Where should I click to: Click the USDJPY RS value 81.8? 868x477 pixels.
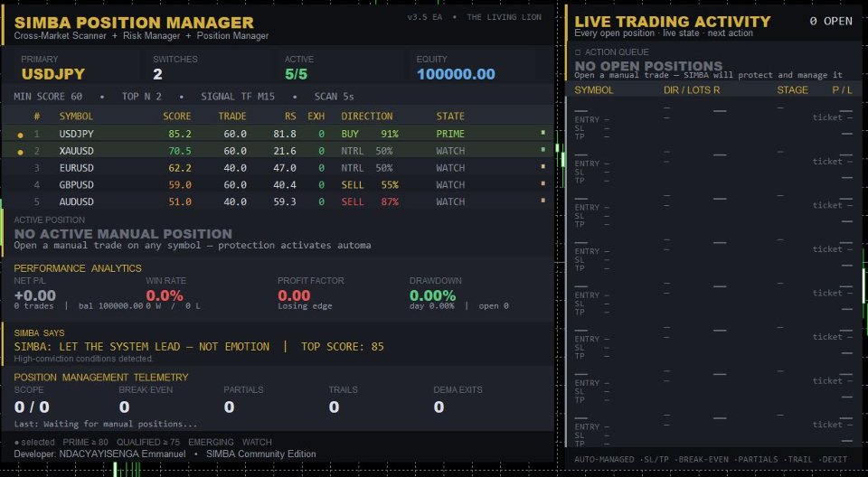[x=285, y=134]
